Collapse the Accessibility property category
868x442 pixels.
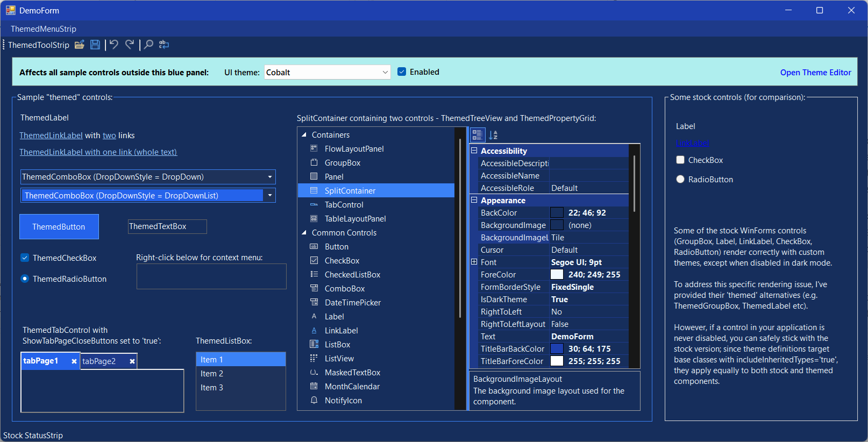click(x=474, y=151)
